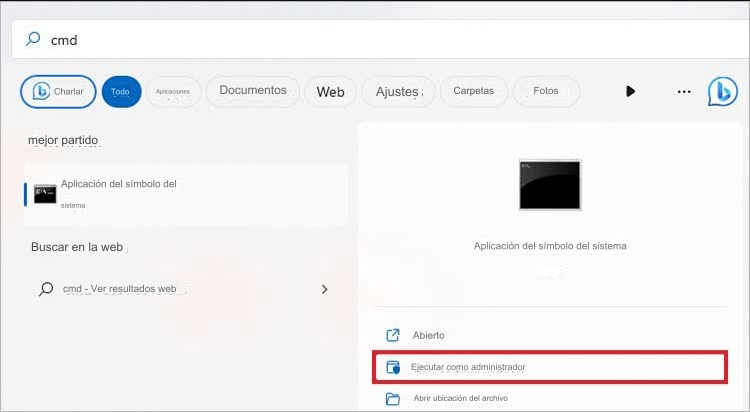Click the app title under the large thumbnail
The height and width of the screenshot is (412, 750).
coord(550,246)
